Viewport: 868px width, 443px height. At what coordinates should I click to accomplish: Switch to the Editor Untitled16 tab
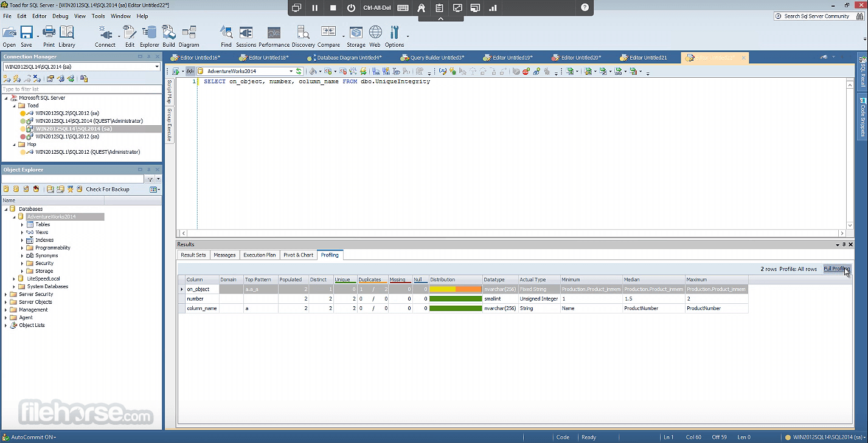195,58
